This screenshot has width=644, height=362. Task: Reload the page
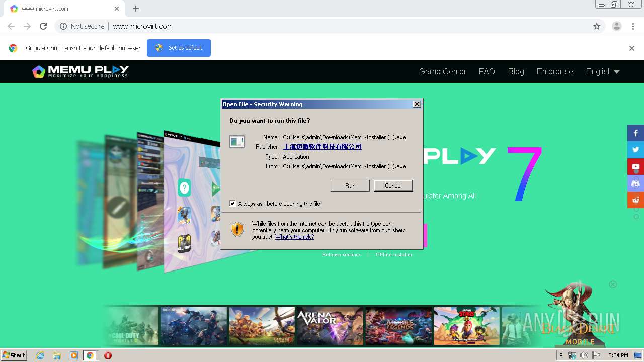(43, 26)
